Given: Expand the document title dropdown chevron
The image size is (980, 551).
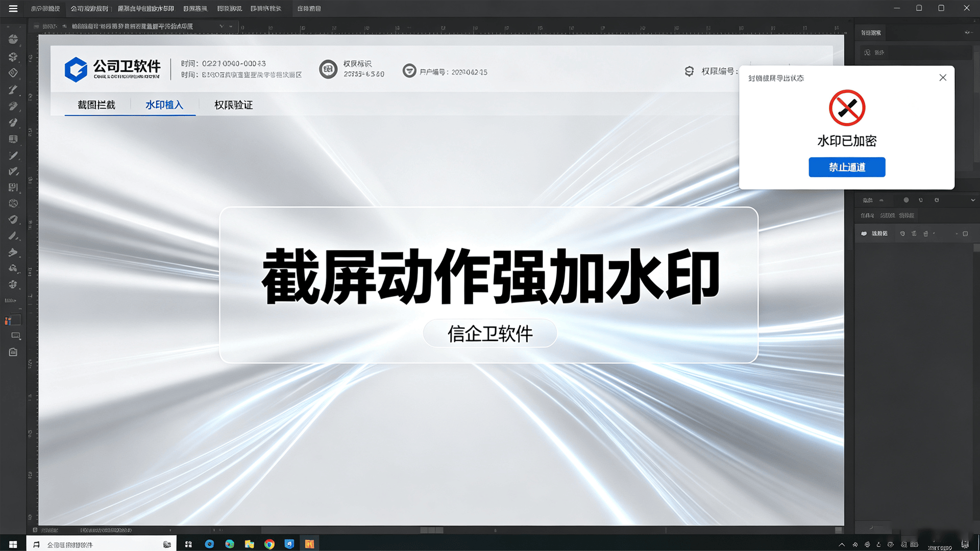Looking at the screenshot, I should pos(222,26).
